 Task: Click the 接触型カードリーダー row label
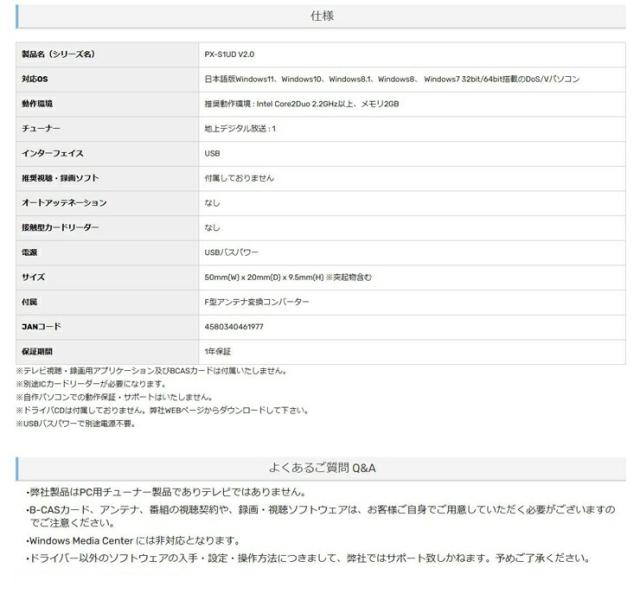tap(60, 228)
